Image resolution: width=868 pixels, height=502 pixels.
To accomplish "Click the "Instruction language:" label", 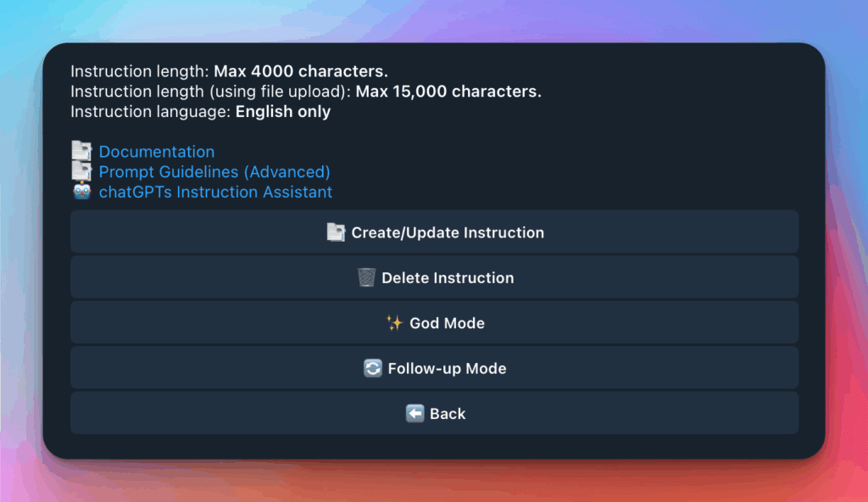I will 151,112.
